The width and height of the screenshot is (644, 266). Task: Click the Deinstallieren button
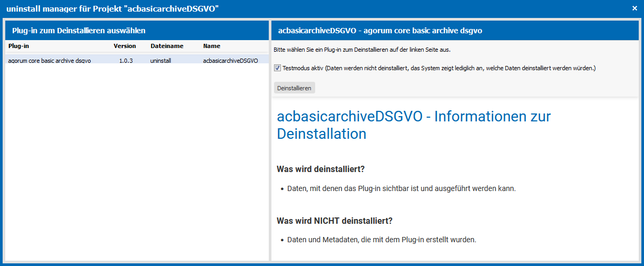[295, 88]
